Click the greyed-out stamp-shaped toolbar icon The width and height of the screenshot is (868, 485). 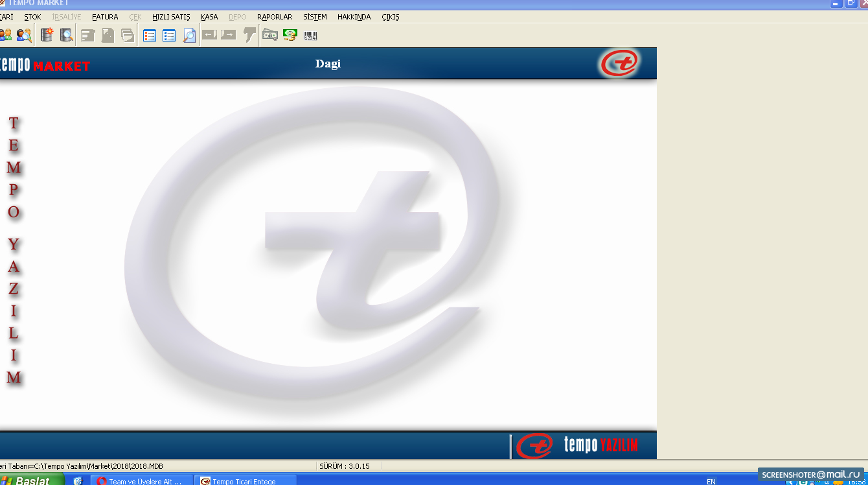[x=249, y=35]
